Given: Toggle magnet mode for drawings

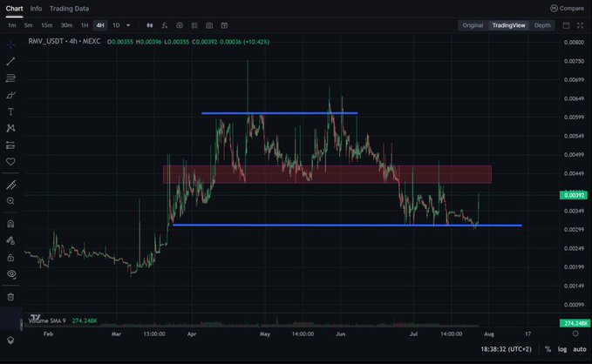Looking at the screenshot, I should (11, 224).
